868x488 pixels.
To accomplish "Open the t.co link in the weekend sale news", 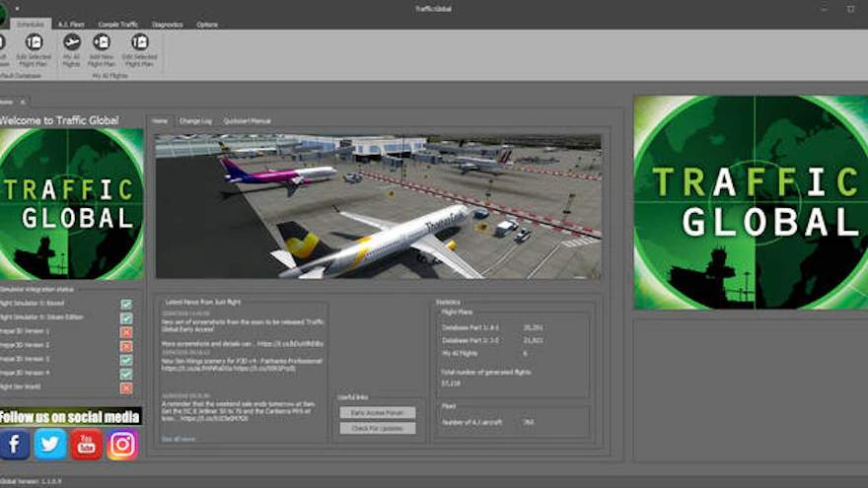I will [214, 418].
